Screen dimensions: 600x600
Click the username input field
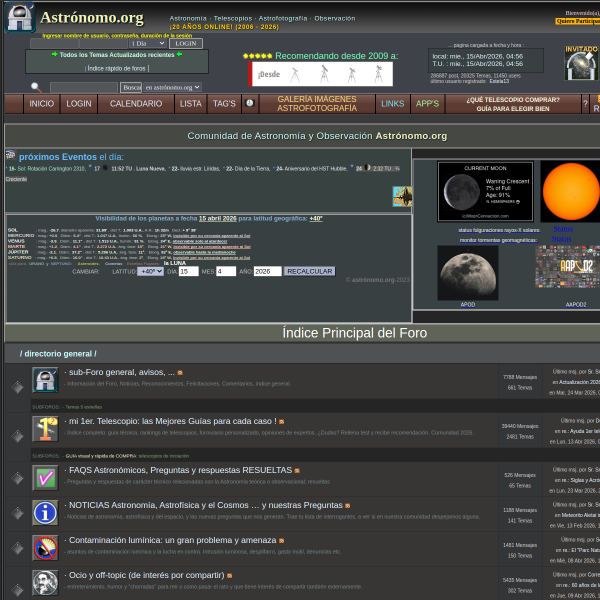tap(54, 44)
